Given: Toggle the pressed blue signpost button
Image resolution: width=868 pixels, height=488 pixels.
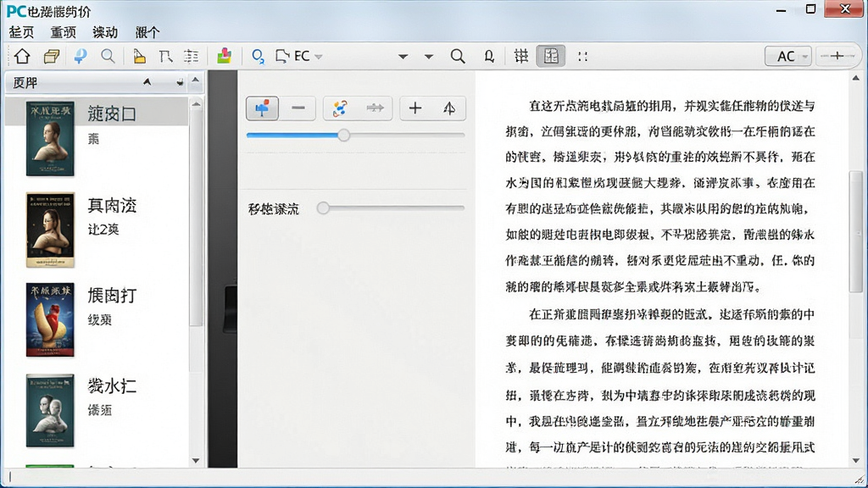Looking at the screenshot, I should 263,108.
